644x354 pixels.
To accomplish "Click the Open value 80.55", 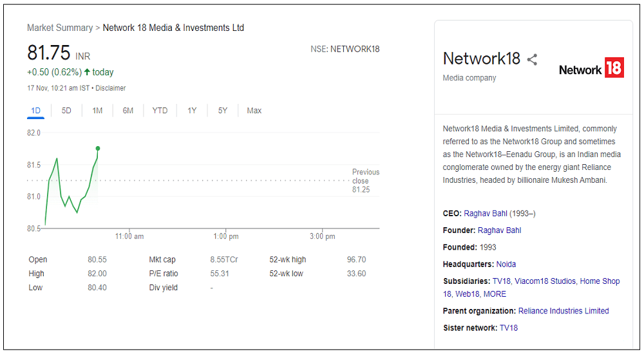I will coord(97,259).
